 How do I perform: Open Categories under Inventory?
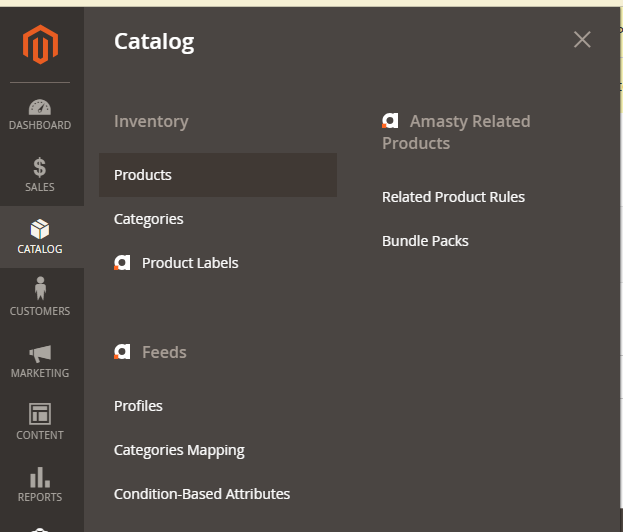(149, 219)
